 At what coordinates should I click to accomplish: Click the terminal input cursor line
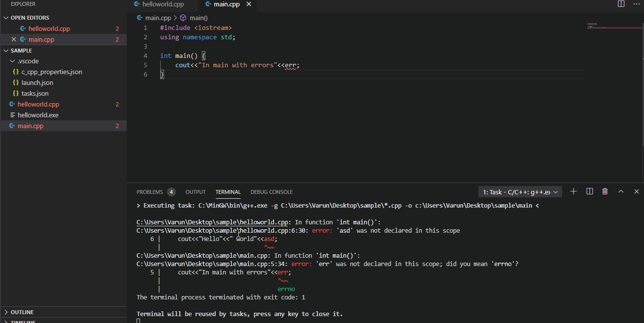(139, 321)
